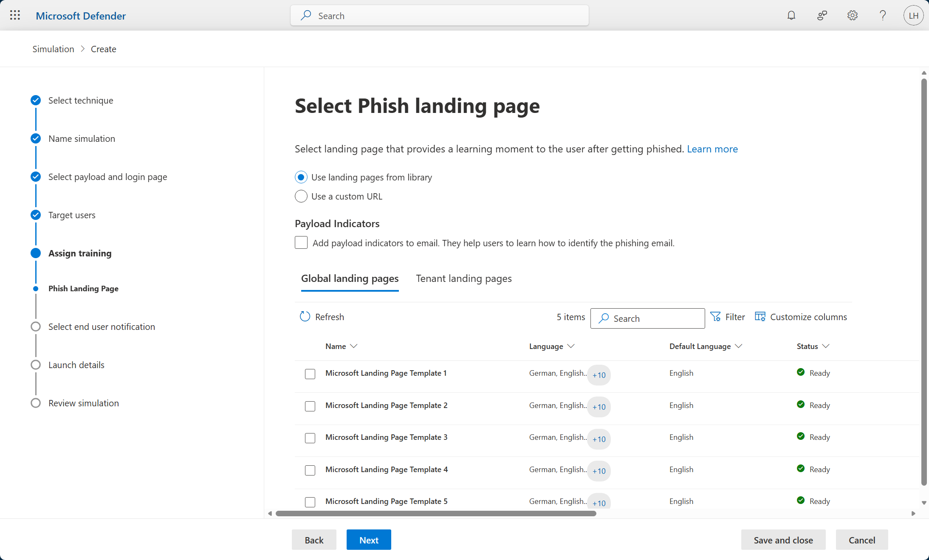Open Customize columns icon
929x560 pixels.
click(x=760, y=317)
